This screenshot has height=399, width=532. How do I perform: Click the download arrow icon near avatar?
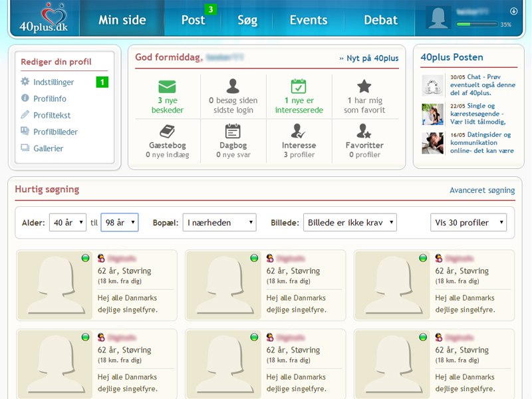point(513,11)
